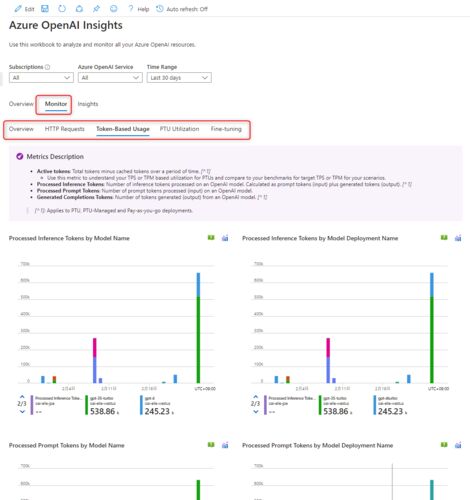This screenshot has width=470, height=500.
Task: Open the Time Range dropdown showing Last 30 days
Action: click(x=179, y=78)
